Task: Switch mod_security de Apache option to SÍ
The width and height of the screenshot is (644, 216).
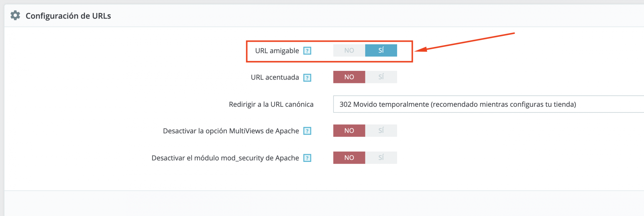Action: pos(381,158)
